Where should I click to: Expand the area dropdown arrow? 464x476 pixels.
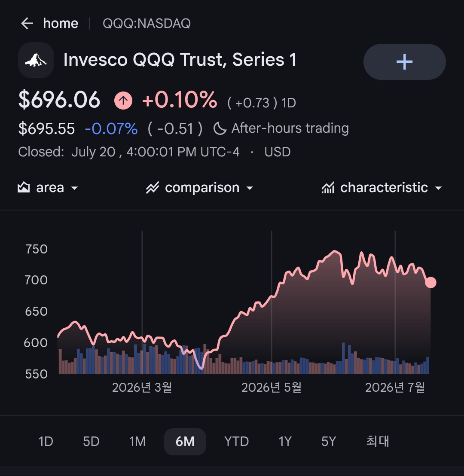[74, 188]
